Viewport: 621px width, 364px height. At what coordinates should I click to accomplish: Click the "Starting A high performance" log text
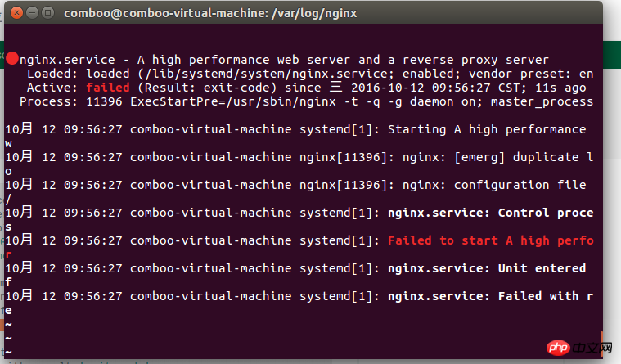click(x=487, y=129)
